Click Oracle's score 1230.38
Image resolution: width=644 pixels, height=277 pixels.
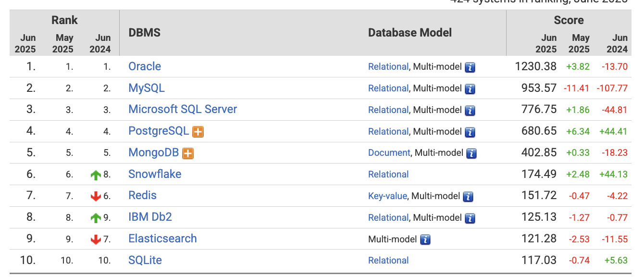[x=535, y=66]
